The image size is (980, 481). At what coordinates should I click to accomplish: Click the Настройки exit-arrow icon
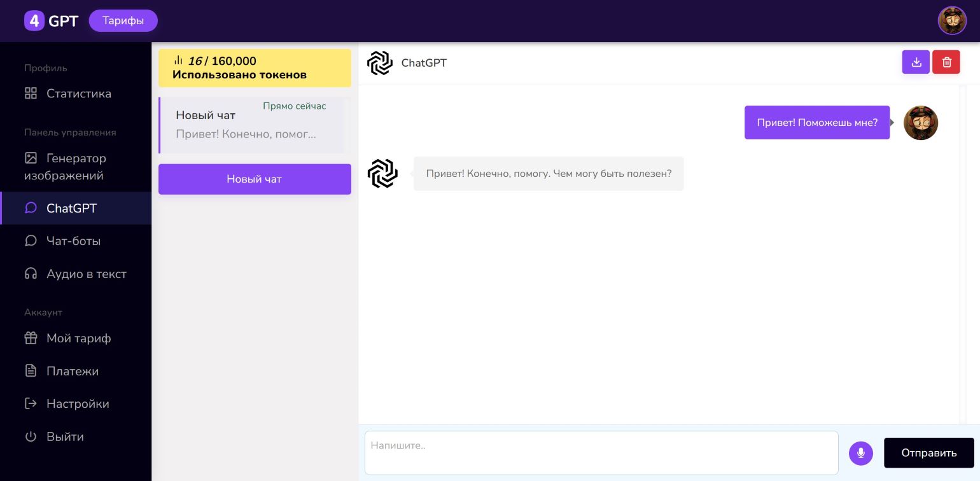click(x=31, y=404)
